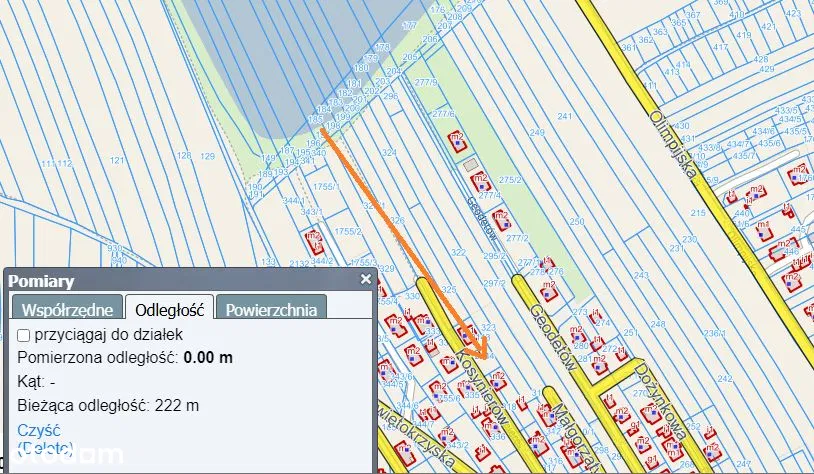Click parcel number 326
The width and height of the screenshot is (814, 474).
pos(397,220)
